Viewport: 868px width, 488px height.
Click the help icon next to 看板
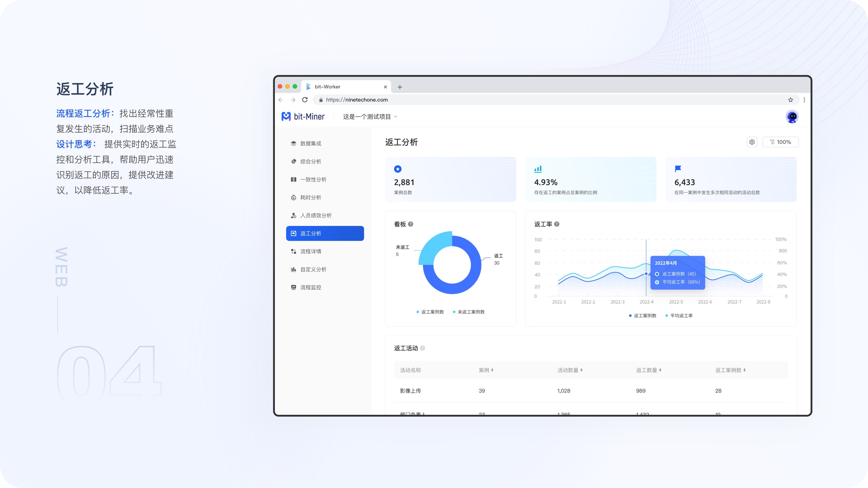(x=410, y=224)
